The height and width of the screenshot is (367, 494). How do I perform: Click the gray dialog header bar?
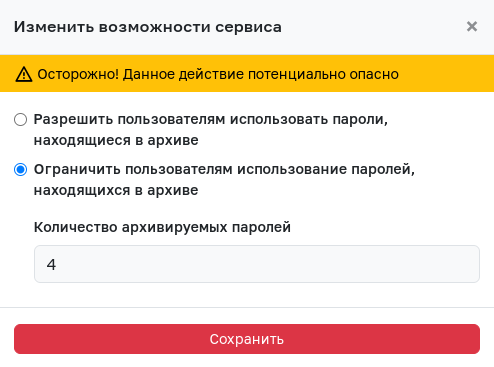[x=367, y=27]
